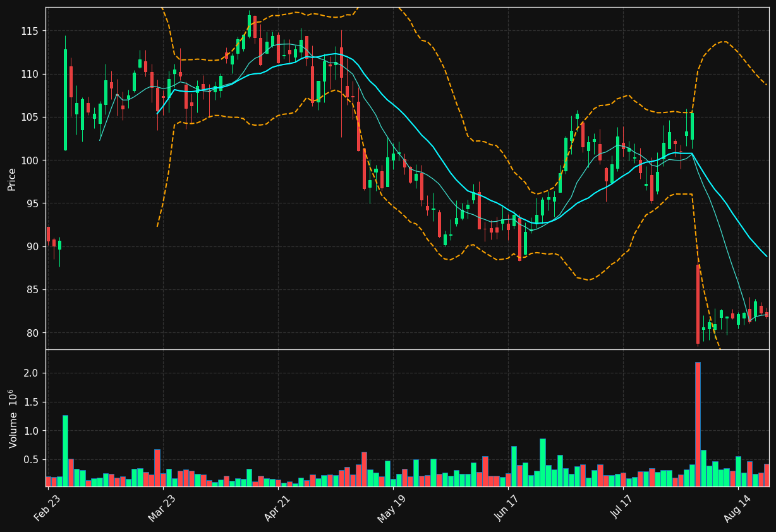Viewport: 776px width, 532px height.
Task: Click the large red gap-down candle near 80
Action: pyautogui.click(x=698, y=304)
